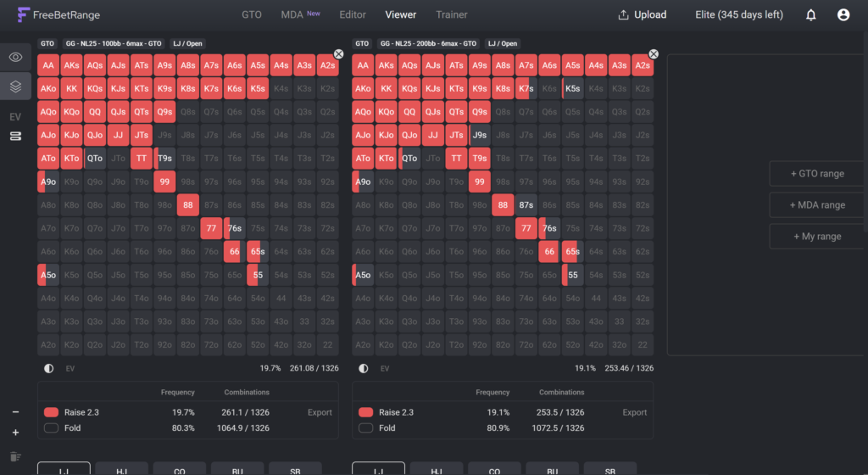
Task: Open the notifications bell icon
Action: 810,15
